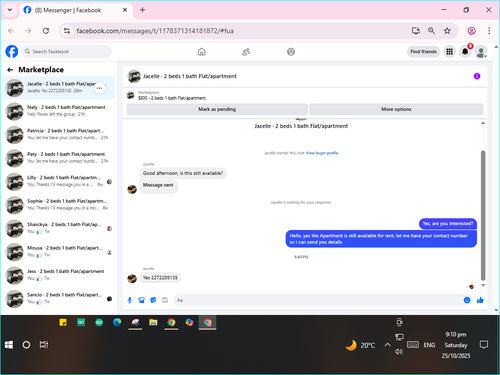Open the Windows Start menu
The width and height of the screenshot is (500, 375).
click(x=9, y=345)
